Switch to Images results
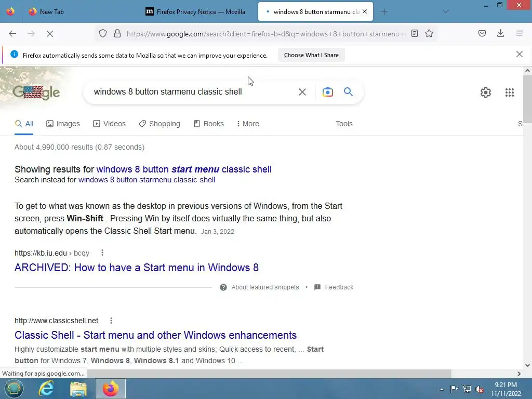The height and width of the screenshot is (399, 532). point(63,124)
